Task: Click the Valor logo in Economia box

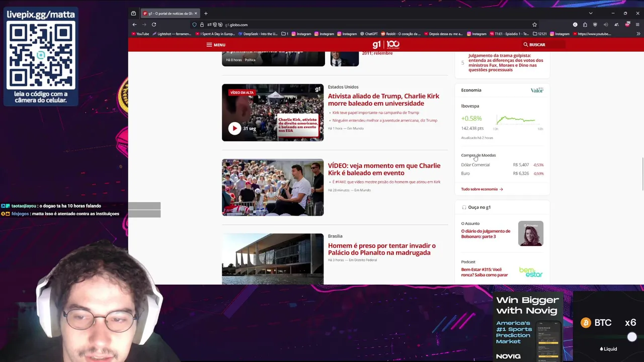Action: (537, 90)
